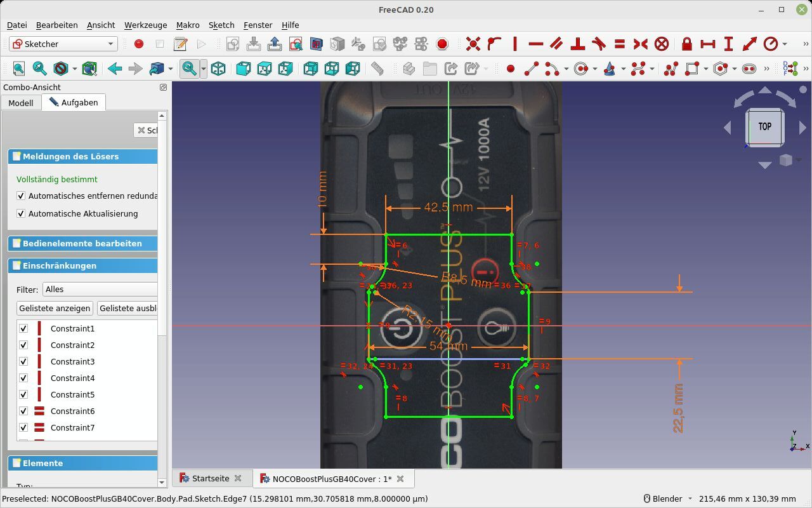Image resolution: width=812 pixels, height=508 pixels.
Task: Switch to the Startseite document tab
Action: [211, 478]
